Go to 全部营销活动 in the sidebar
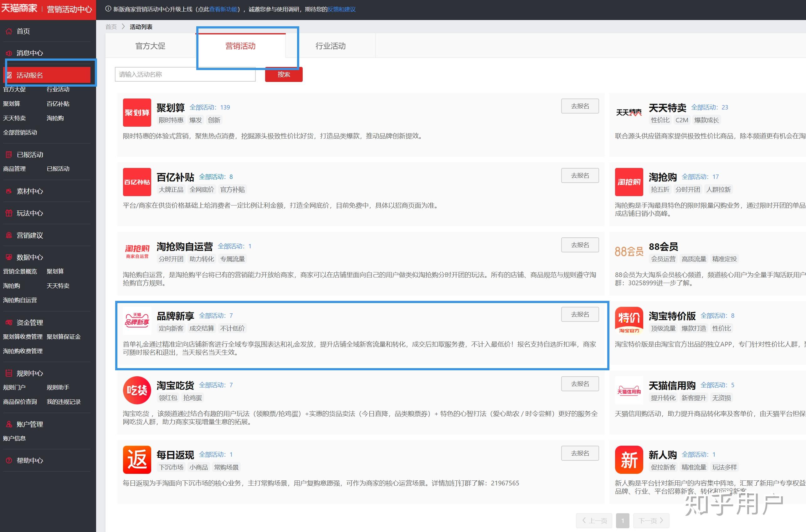Image resolution: width=806 pixels, height=532 pixels. point(20,133)
